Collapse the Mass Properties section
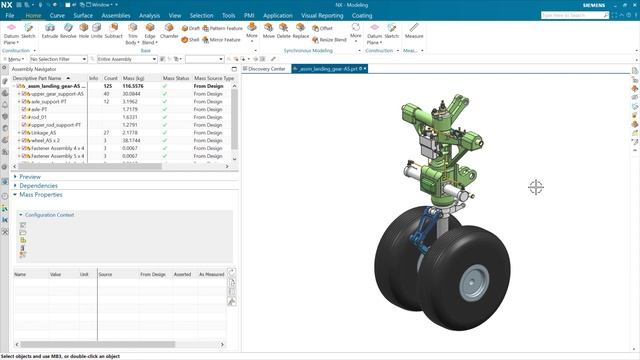This screenshot has height=360, width=640. [15, 195]
